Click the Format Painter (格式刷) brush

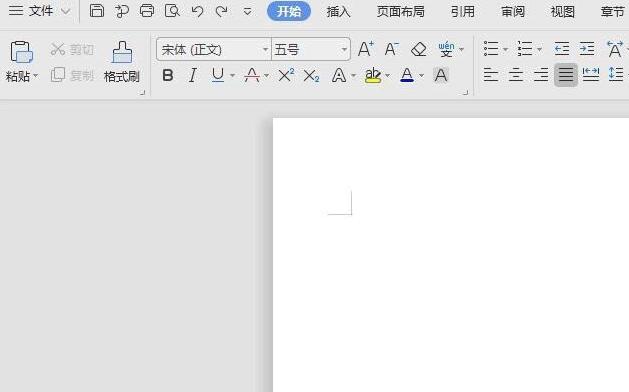pyautogui.click(x=122, y=61)
